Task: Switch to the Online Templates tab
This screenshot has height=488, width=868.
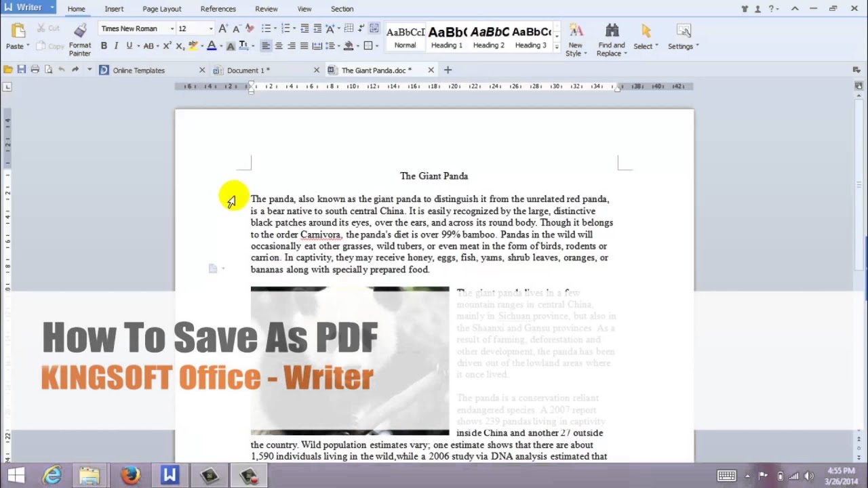Action: point(152,70)
